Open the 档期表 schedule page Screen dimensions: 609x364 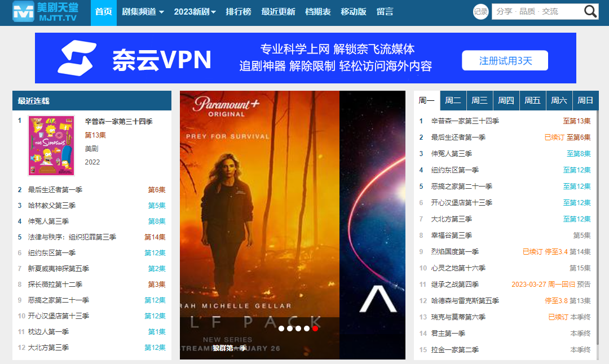coord(317,12)
